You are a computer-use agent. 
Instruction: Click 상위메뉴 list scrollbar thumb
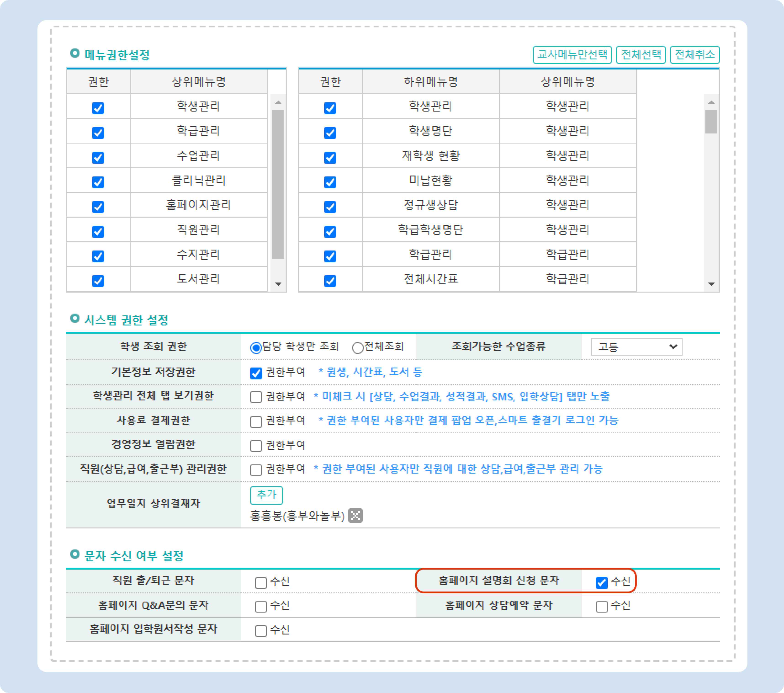[x=278, y=184]
